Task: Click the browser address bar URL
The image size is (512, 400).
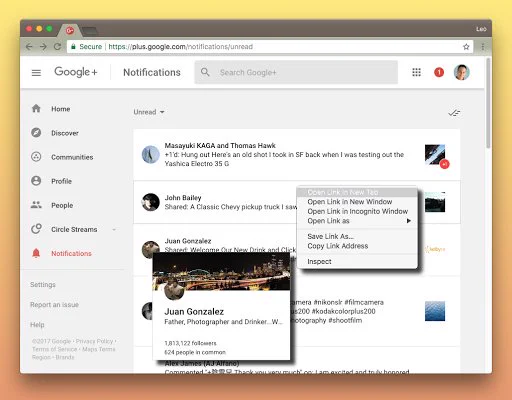Action: click(x=180, y=47)
